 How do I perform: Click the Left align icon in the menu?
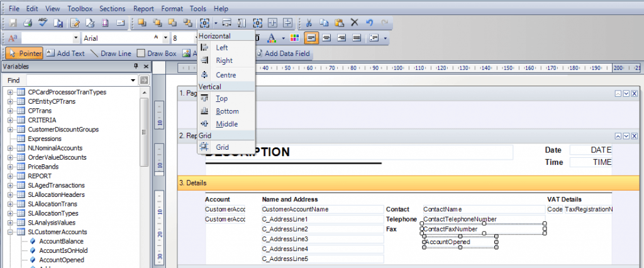[x=204, y=48]
